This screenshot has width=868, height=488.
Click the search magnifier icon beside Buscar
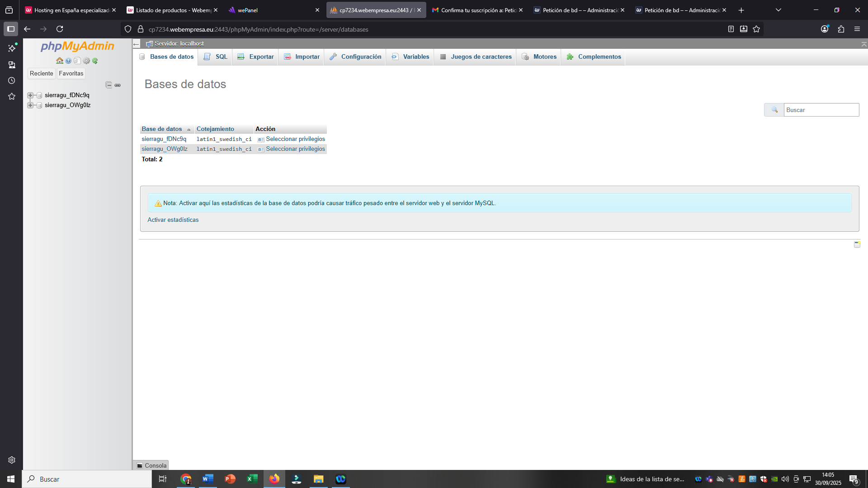coord(774,110)
